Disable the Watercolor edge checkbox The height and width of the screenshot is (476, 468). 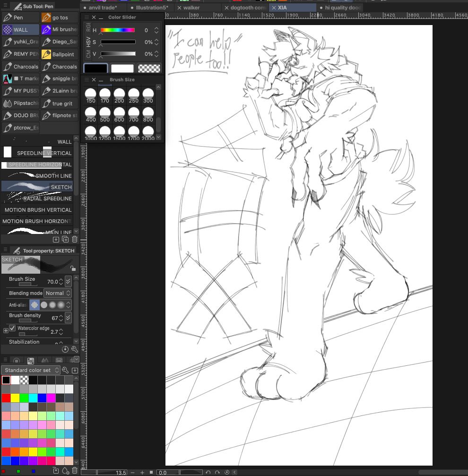pyautogui.click(x=11, y=328)
